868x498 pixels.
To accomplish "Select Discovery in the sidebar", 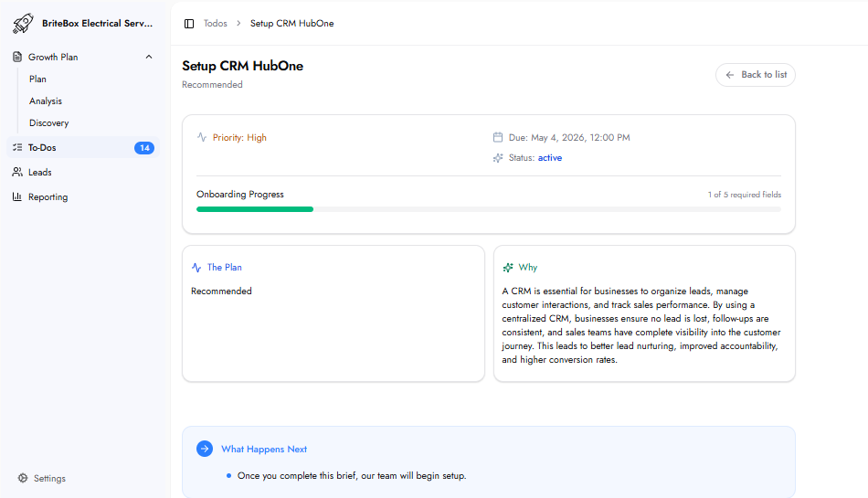I will (48, 123).
